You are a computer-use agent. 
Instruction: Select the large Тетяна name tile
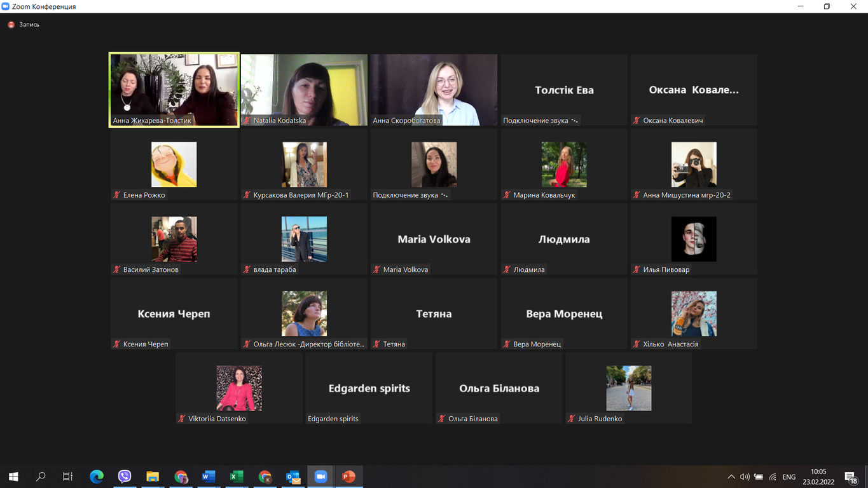(434, 314)
